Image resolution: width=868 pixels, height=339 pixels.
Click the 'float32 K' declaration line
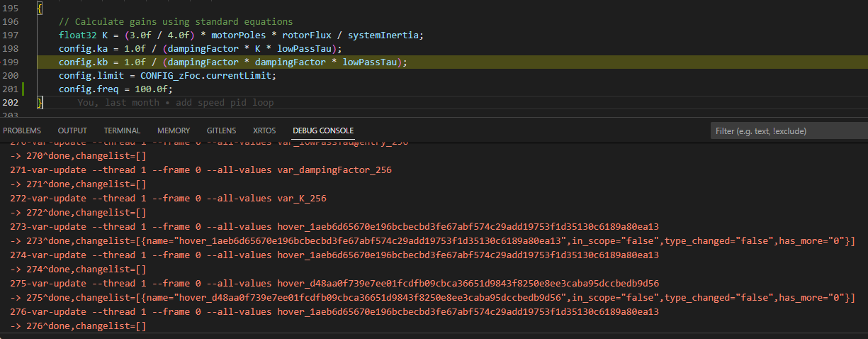tap(241, 35)
